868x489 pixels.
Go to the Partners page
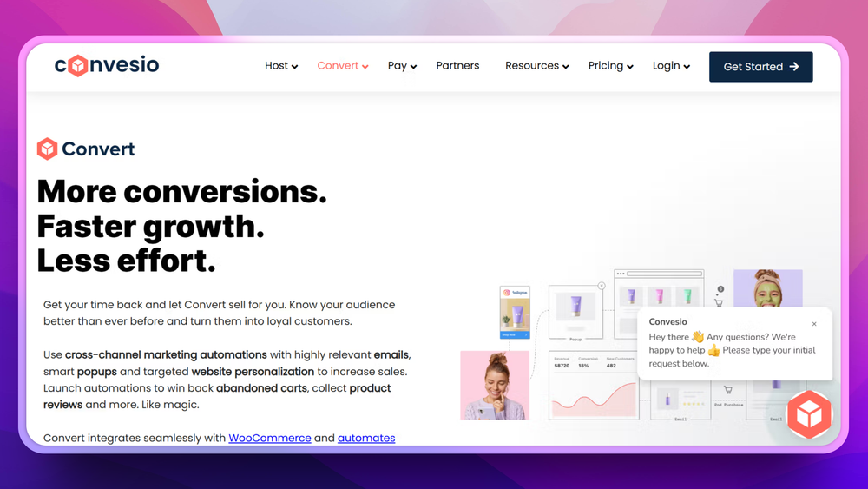click(457, 65)
